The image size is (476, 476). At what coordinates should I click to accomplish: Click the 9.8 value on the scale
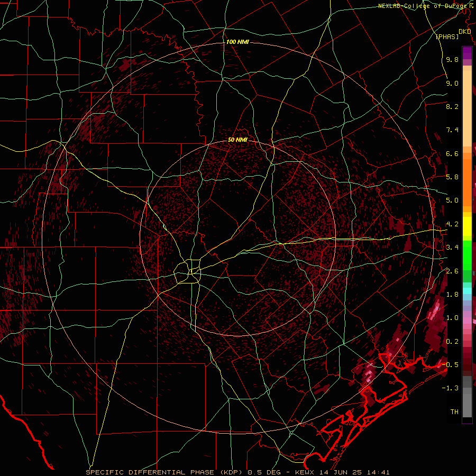point(452,59)
